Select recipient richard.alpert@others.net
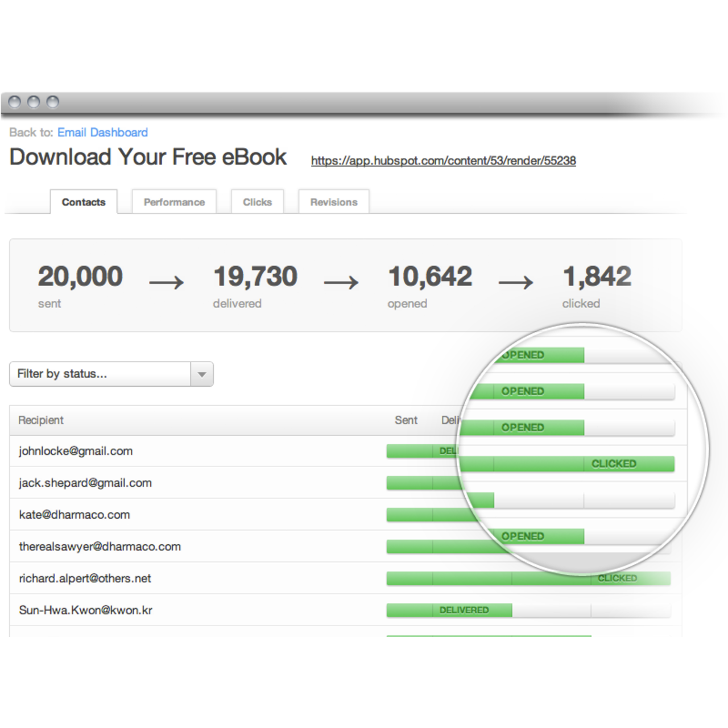Viewport: 728px width, 728px height. (85, 578)
